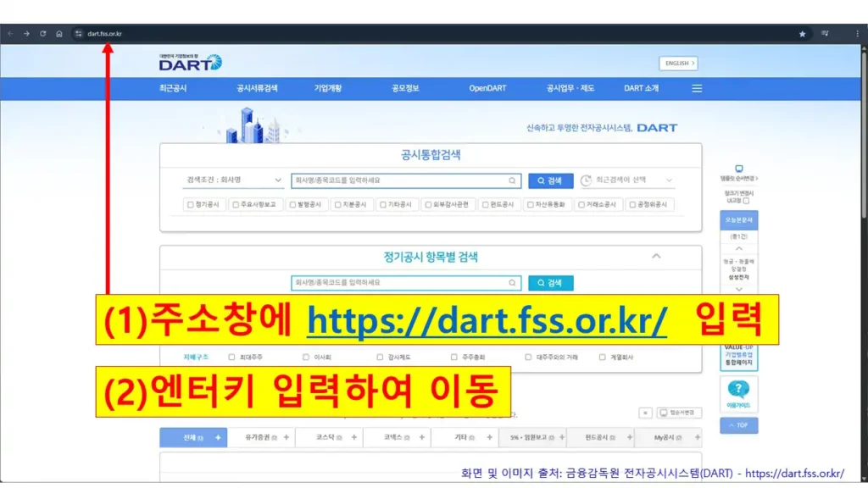Click the 공시통합검색 company name input field
Image resolution: width=868 pixels, height=488 pixels.
[406, 180]
